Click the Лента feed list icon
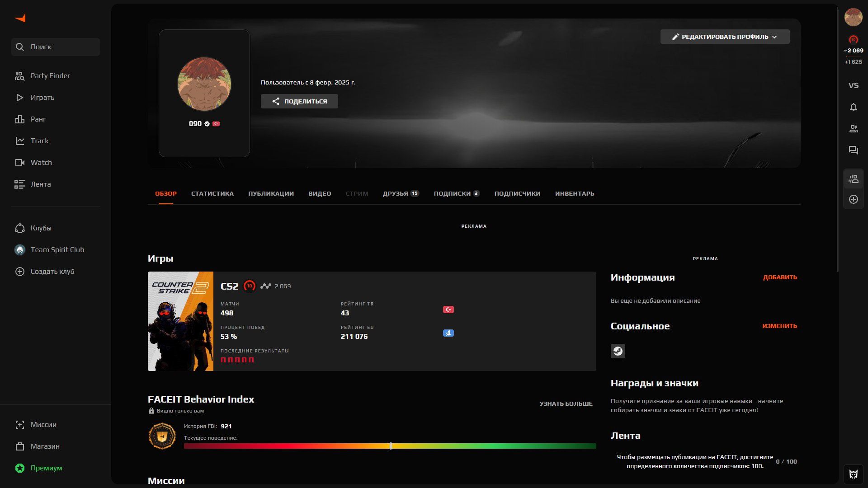 19,184
